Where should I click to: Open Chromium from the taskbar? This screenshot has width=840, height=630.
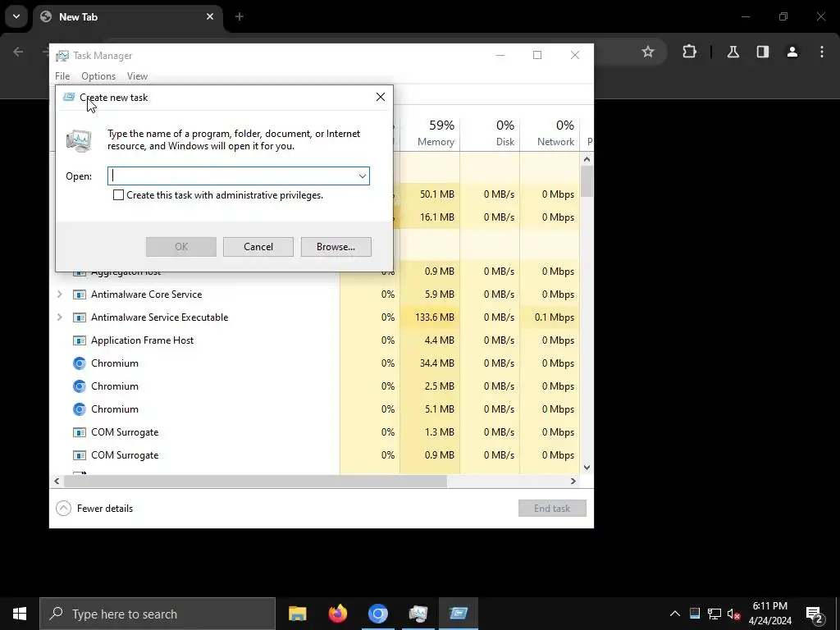(x=377, y=614)
